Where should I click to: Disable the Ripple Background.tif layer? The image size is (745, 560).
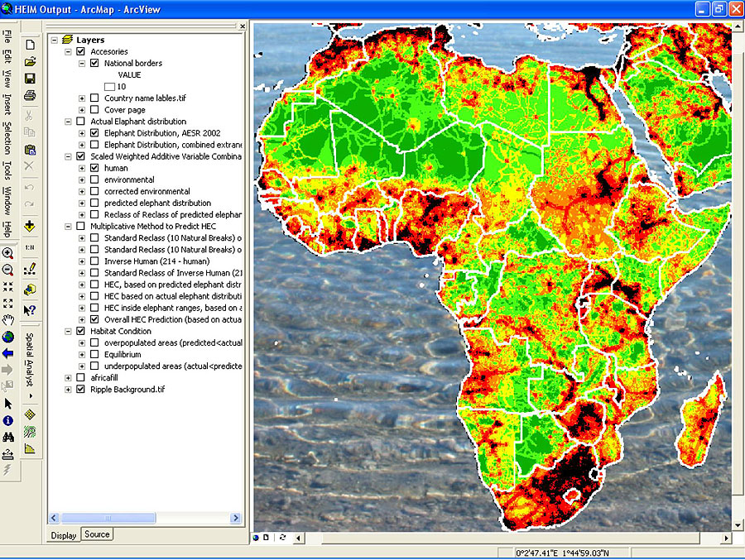81,389
